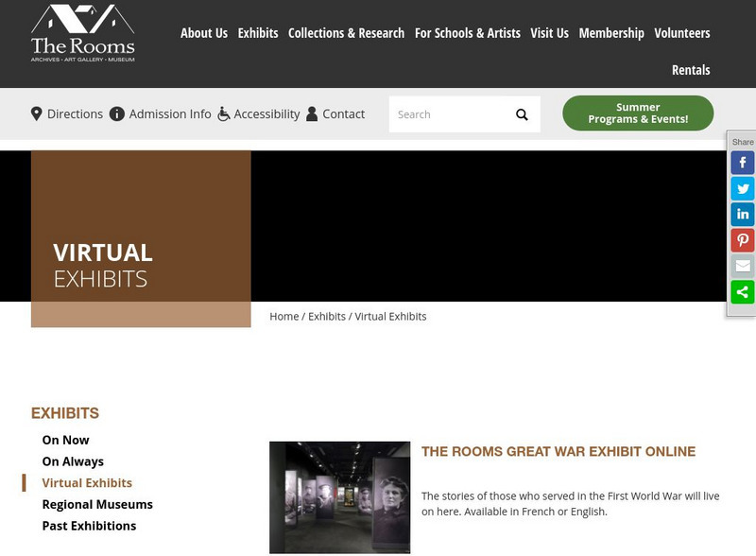The width and height of the screenshot is (756, 556).
Task: Select Visit Us in the navigation
Action: [548, 32]
